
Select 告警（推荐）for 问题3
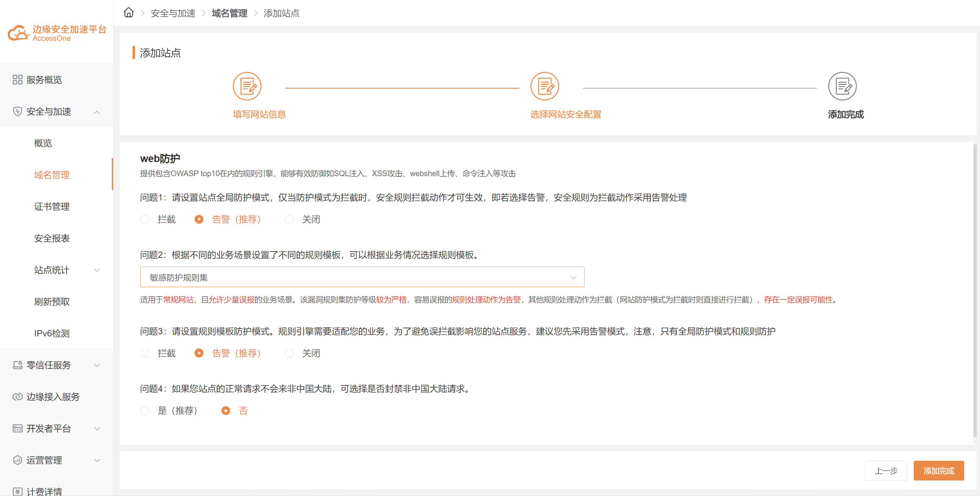pos(199,353)
